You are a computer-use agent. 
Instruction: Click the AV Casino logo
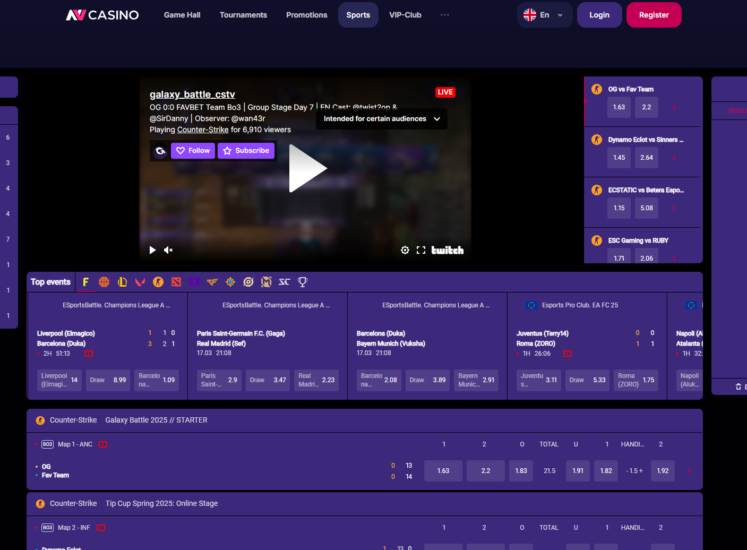(102, 15)
